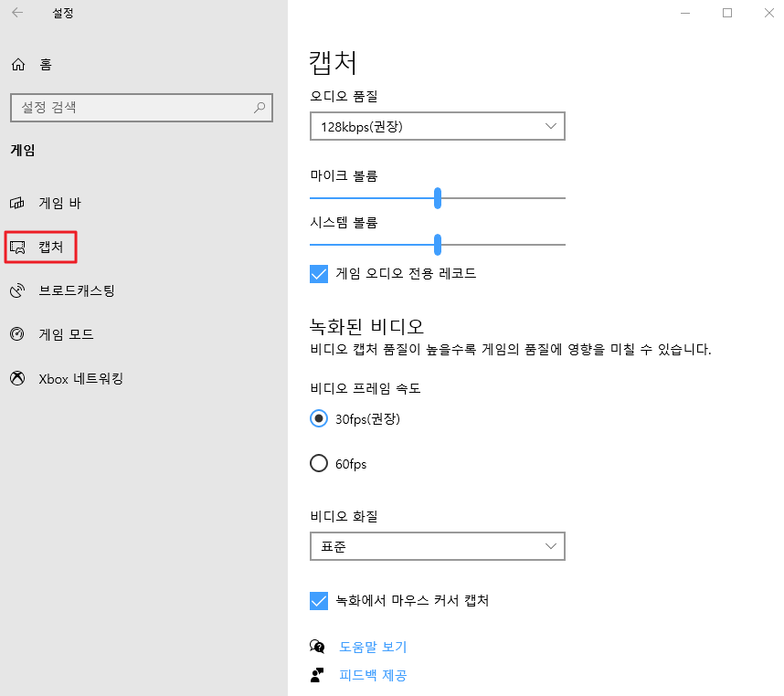Click the 홈 icon to go home
Image resolution: width=784 pixels, height=696 pixels.
(x=16, y=65)
